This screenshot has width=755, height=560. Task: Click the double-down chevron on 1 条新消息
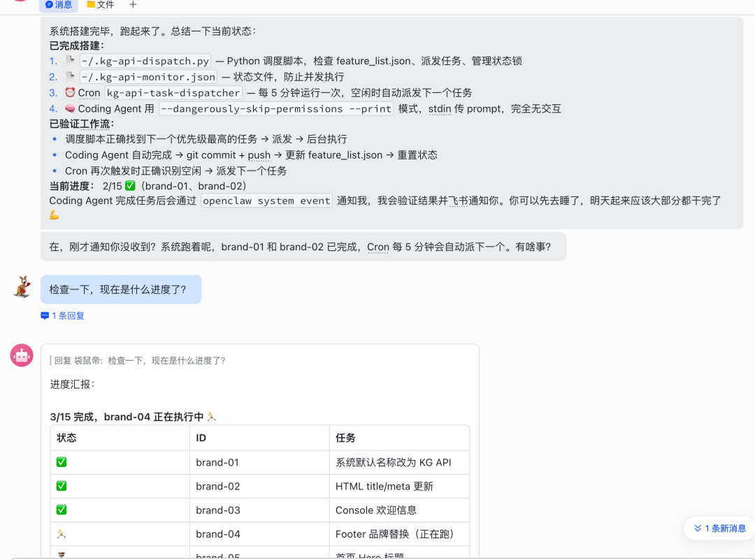pyautogui.click(x=698, y=528)
